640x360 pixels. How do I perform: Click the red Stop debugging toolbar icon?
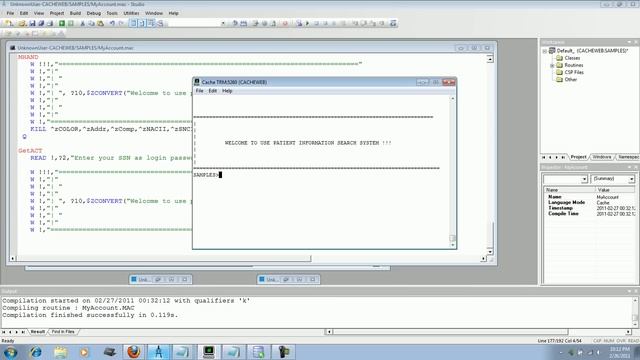coord(285,24)
